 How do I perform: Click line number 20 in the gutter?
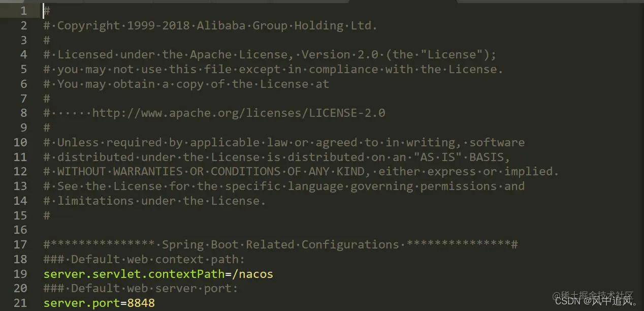(21, 289)
